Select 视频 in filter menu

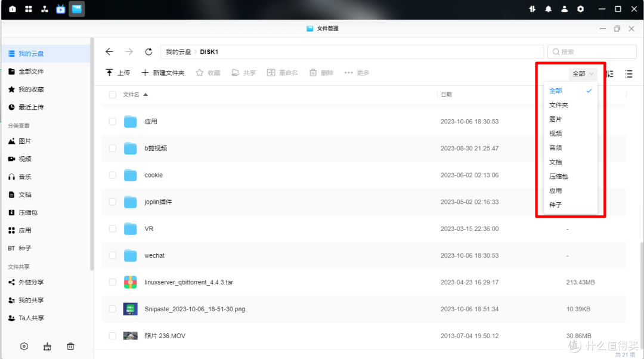(x=570, y=134)
